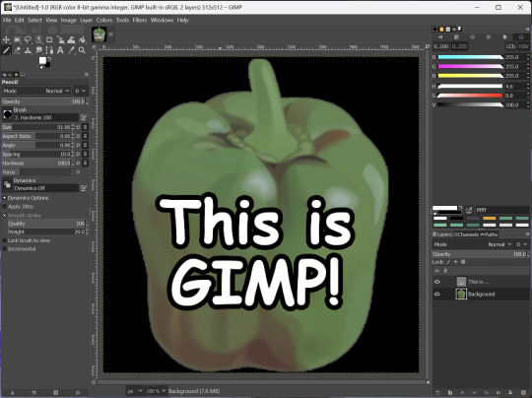Open the Filters menu
532x398 pixels.
[140, 20]
